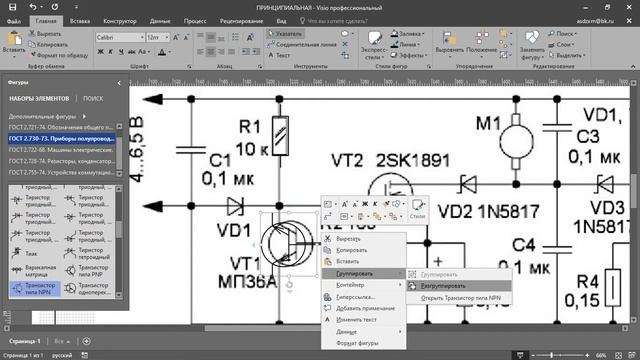
Task: Select ГОСТ 2.728-74 Резисторы, конденсаторы stencil
Action: [61, 161]
